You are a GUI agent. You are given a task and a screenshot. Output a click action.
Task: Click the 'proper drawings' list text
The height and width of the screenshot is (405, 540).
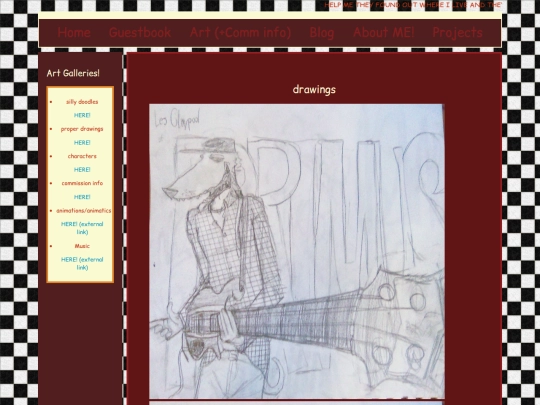pyautogui.click(x=82, y=129)
